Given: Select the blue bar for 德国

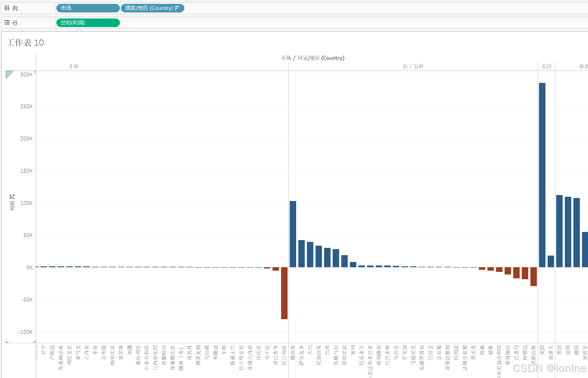Looking at the screenshot, I should pos(576,232).
